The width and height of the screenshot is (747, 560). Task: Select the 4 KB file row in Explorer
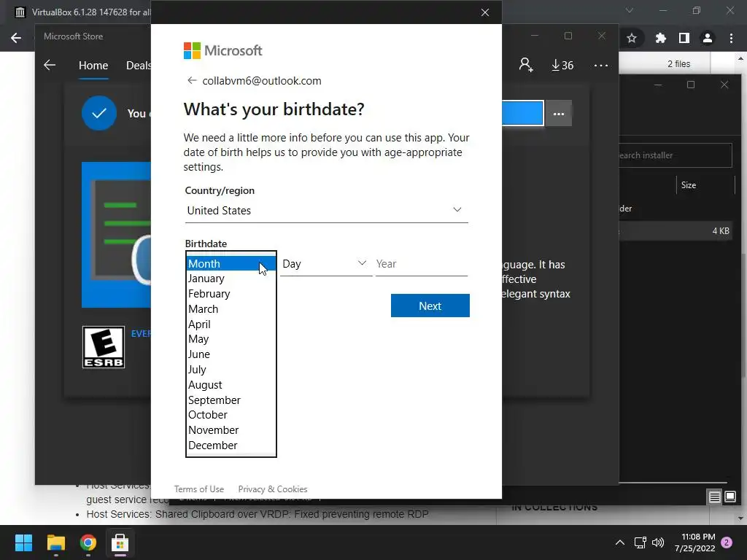676,231
